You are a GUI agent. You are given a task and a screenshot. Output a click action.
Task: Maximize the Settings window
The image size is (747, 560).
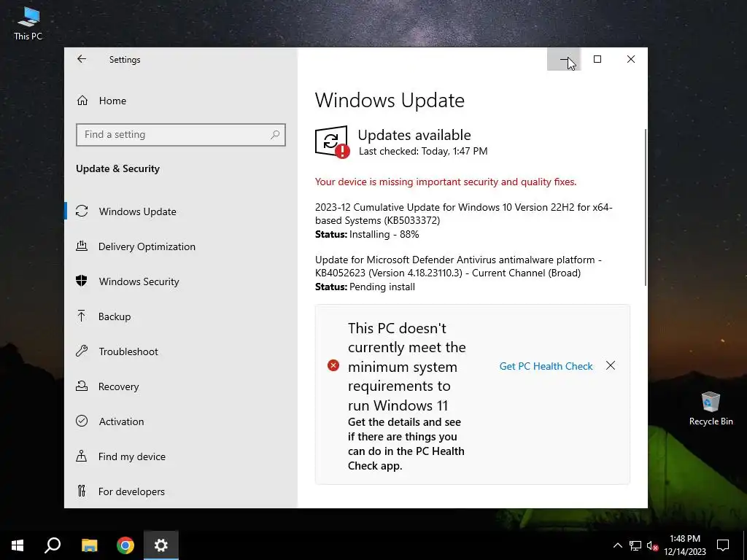(x=597, y=59)
